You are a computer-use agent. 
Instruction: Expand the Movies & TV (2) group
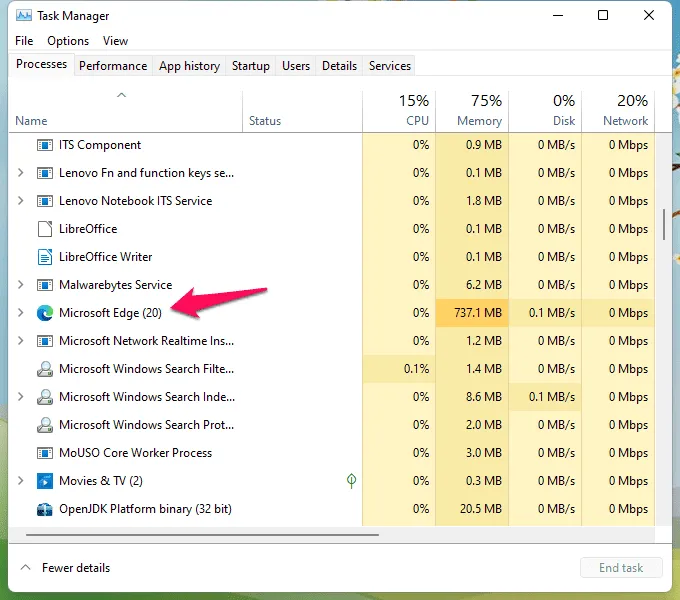pos(20,480)
